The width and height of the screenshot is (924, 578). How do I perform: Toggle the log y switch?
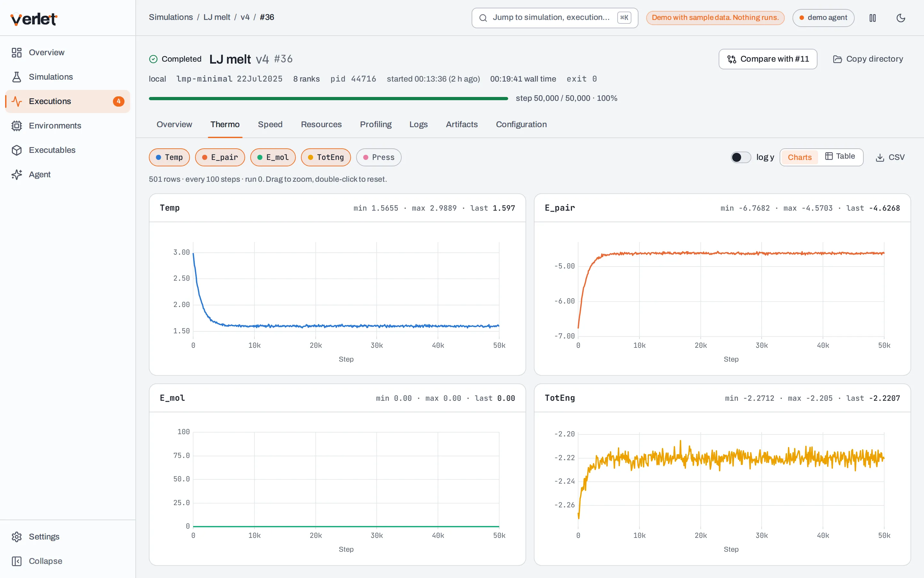point(741,157)
